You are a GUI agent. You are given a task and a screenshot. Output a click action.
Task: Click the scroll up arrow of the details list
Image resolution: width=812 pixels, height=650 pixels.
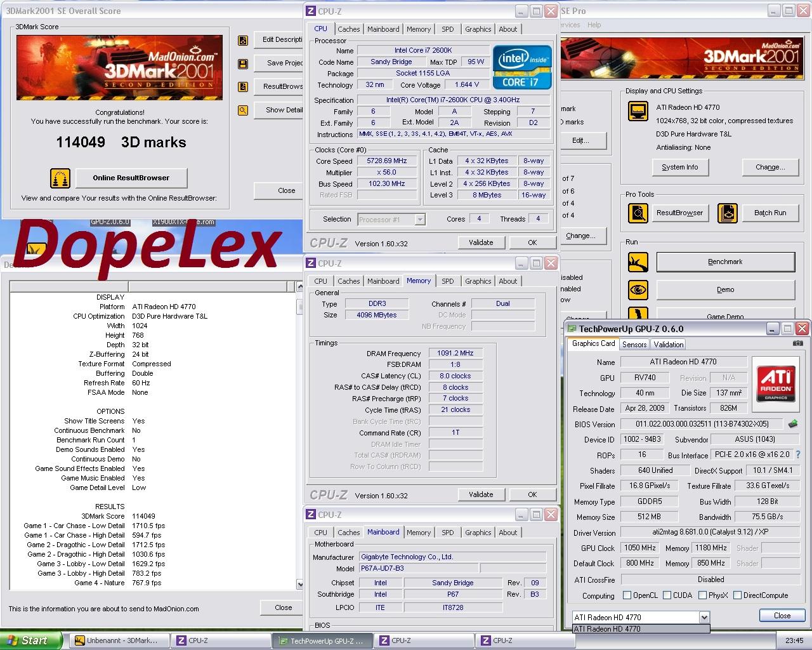click(300, 287)
